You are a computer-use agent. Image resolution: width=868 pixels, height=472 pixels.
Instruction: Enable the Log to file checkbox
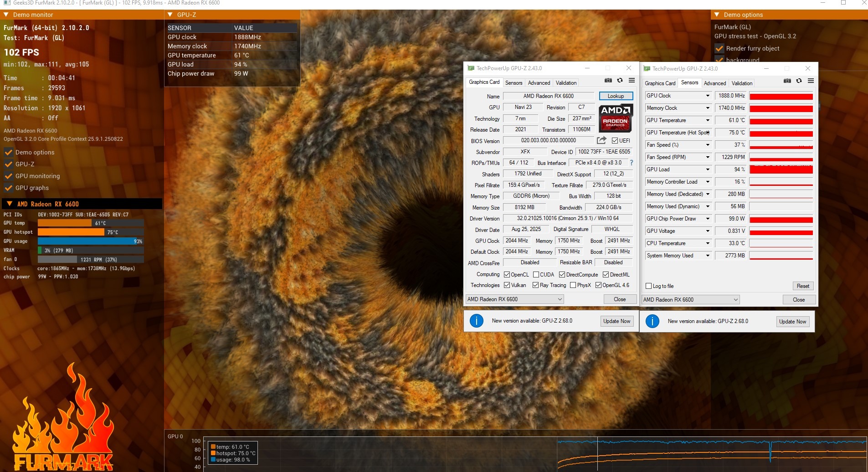pos(648,286)
